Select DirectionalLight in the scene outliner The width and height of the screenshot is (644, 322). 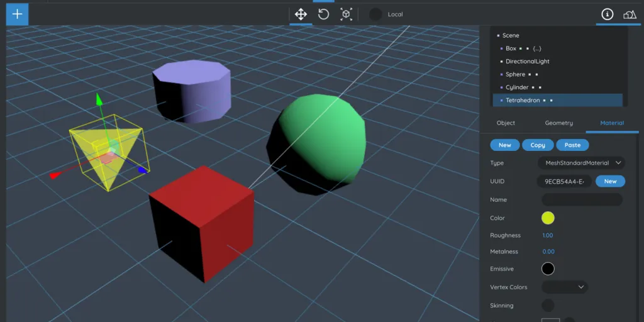527,62
